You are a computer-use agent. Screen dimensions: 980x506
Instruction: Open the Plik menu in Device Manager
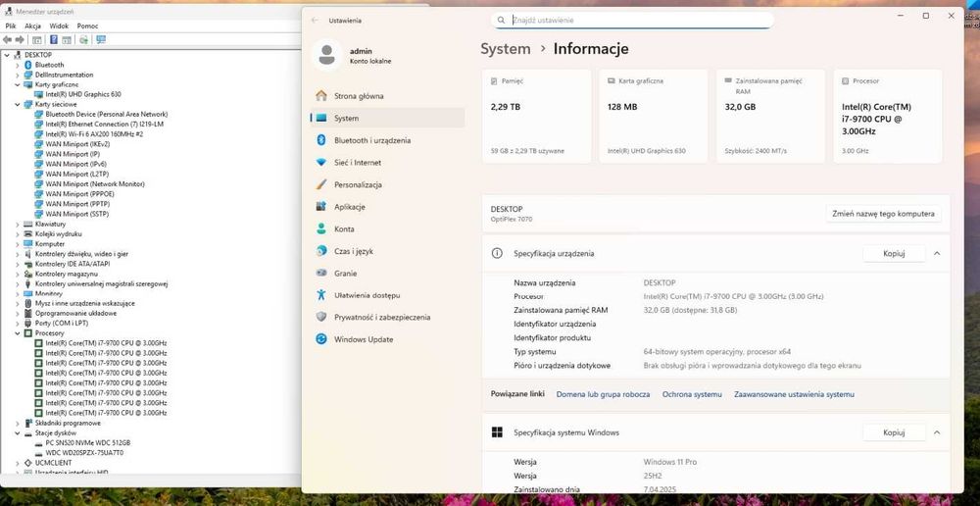(x=11, y=26)
